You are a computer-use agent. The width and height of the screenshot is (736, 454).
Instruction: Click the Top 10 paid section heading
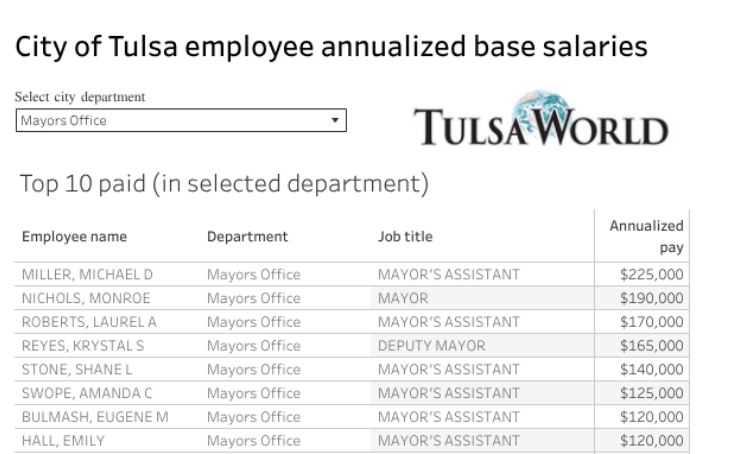(x=224, y=184)
